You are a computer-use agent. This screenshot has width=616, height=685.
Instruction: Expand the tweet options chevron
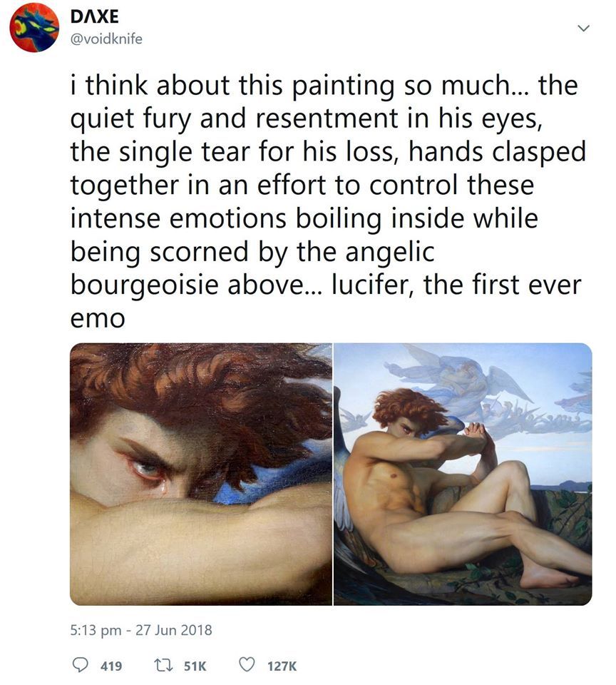point(582,29)
